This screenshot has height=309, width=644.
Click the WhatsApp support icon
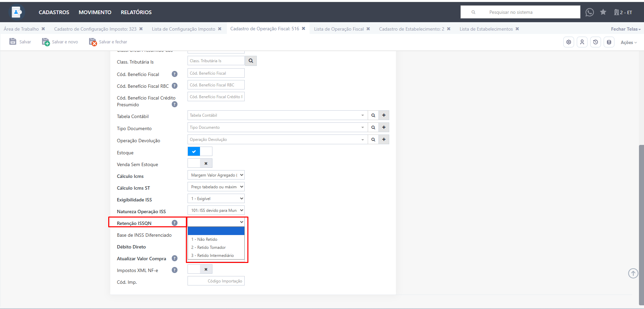(x=589, y=12)
